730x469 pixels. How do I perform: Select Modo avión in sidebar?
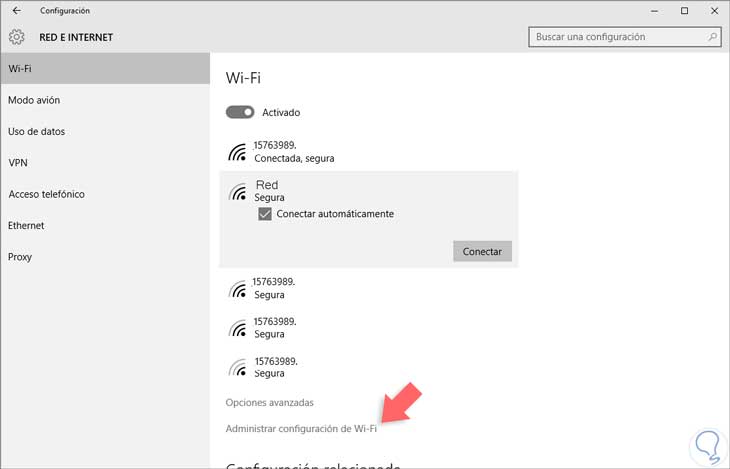(34, 100)
